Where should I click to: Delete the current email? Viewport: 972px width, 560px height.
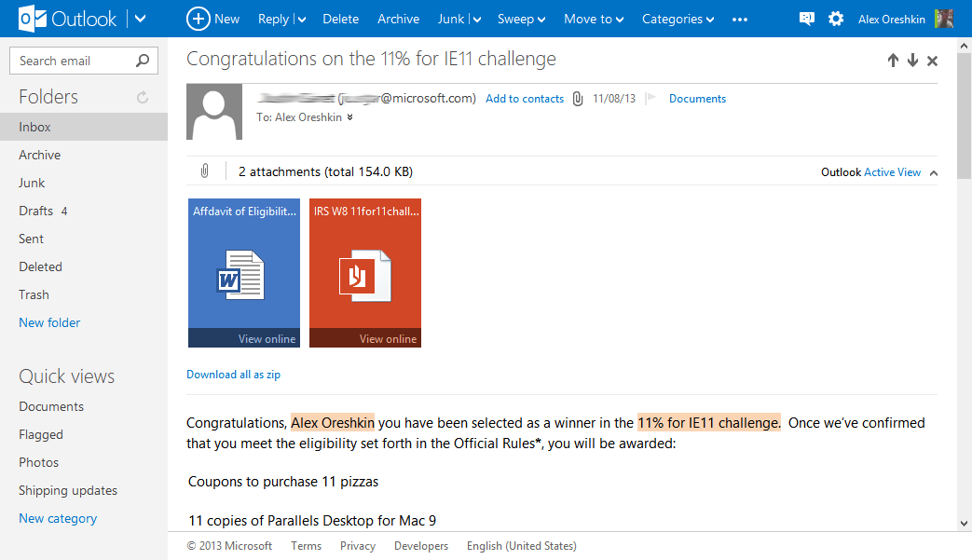click(340, 20)
